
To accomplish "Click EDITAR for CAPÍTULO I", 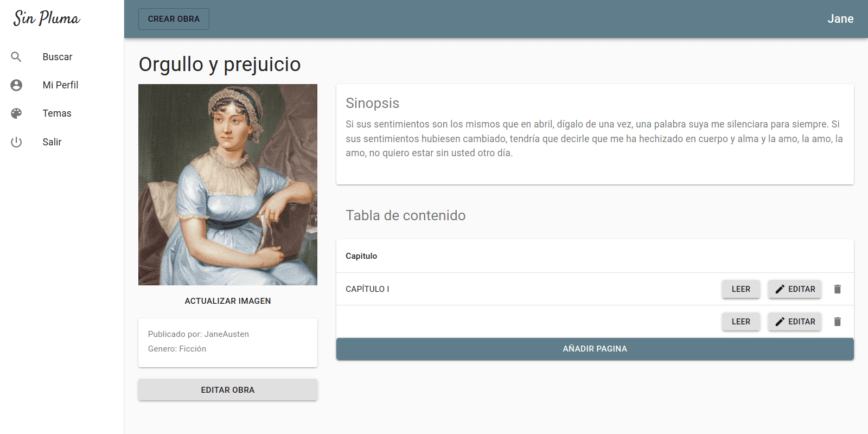I will coord(795,289).
